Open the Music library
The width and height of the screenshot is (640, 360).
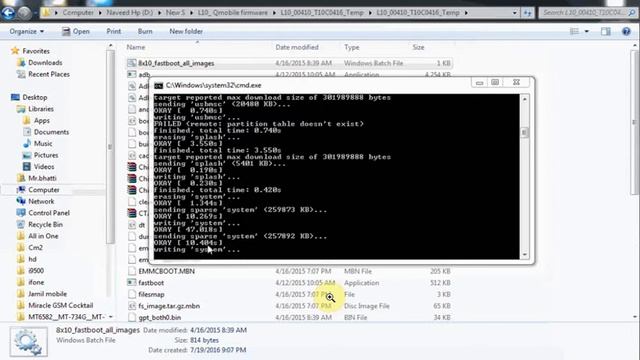[x=43, y=144]
